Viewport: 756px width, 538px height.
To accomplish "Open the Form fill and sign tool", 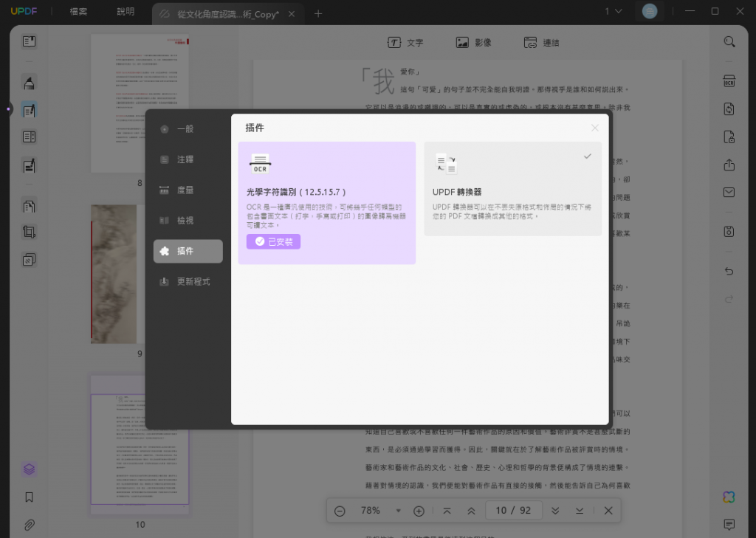I will pyautogui.click(x=29, y=166).
